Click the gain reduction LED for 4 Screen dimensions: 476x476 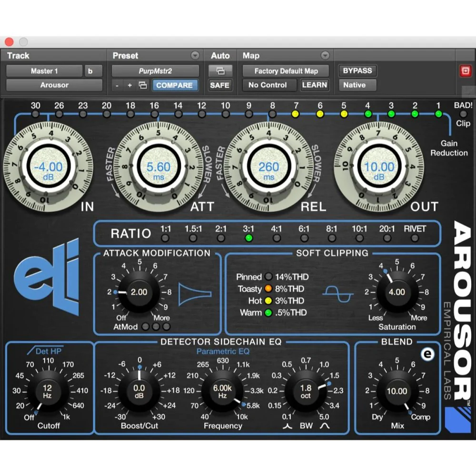(367, 114)
